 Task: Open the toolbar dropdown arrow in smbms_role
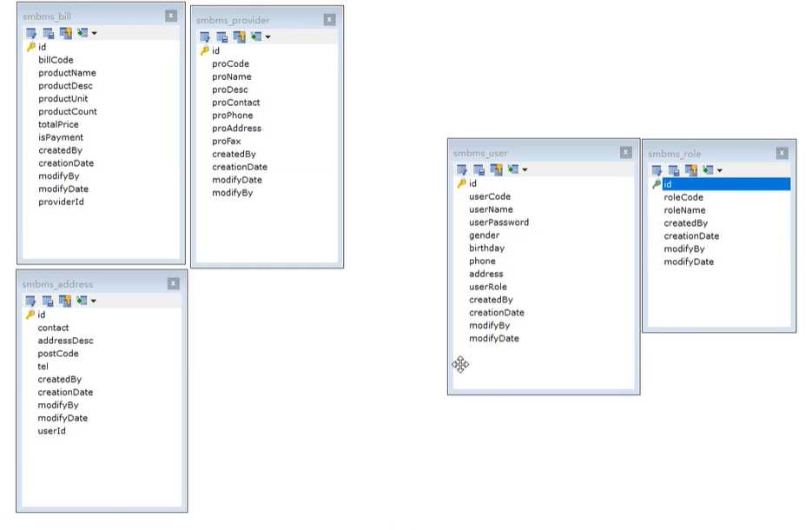720,170
